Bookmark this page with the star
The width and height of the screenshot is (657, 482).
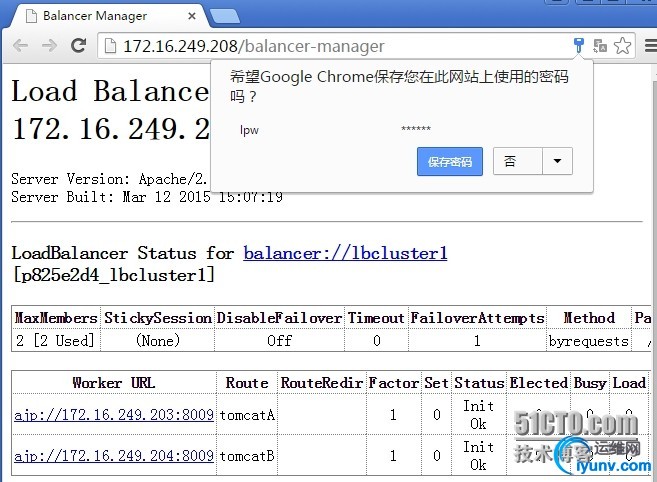pyautogui.click(x=622, y=45)
